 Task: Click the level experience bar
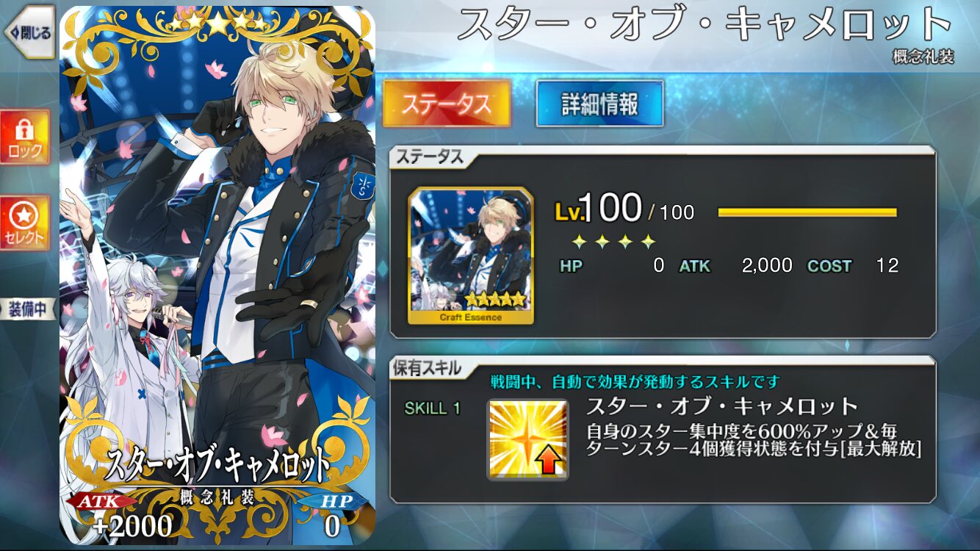tap(807, 213)
